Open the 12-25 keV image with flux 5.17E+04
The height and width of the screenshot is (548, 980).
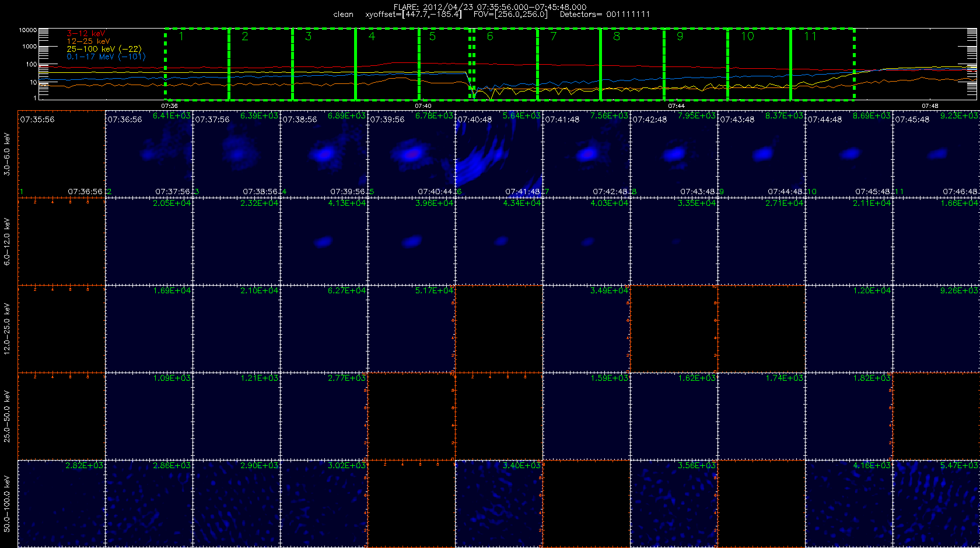click(411, 329)
